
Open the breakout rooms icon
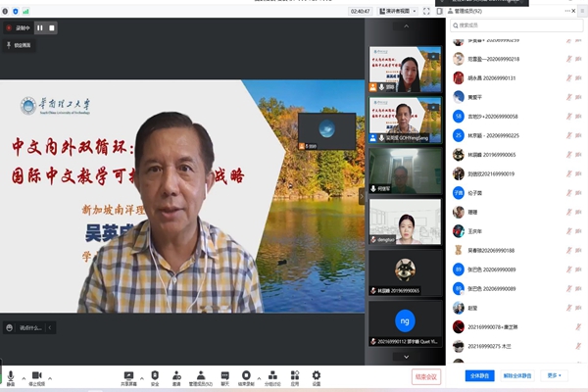[271, 376]
